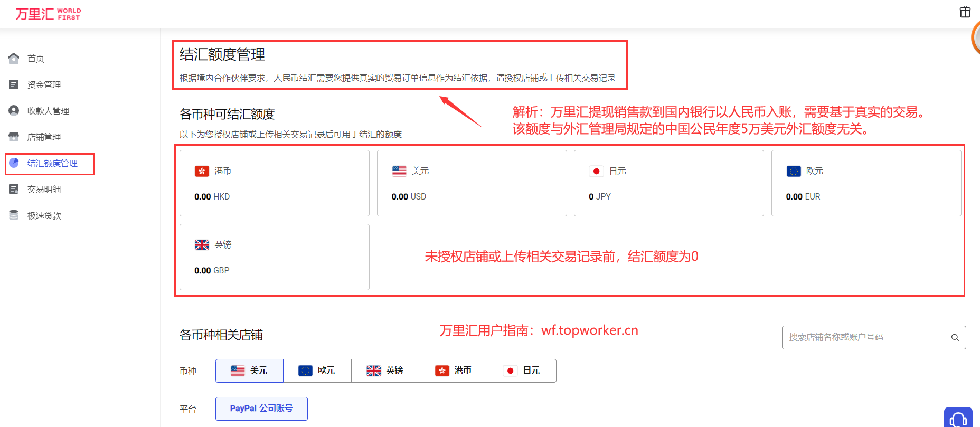Open the 英镑 GBP quota card
Viewport: 980px width, 427px height.
(274, 257)
